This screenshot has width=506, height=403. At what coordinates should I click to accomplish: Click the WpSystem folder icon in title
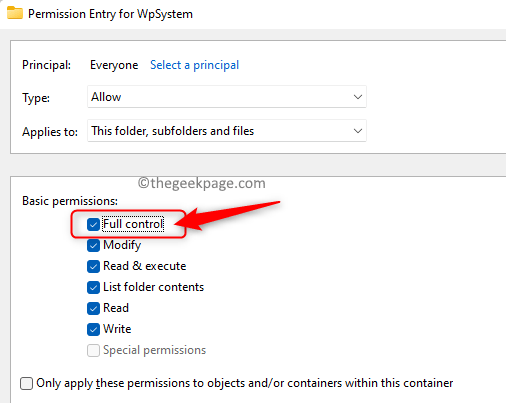tap(15, 13)
